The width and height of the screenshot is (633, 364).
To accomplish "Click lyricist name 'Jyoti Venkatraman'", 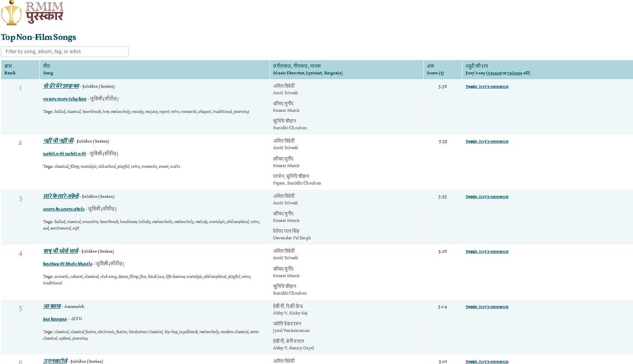I will [x=291, y=331].
